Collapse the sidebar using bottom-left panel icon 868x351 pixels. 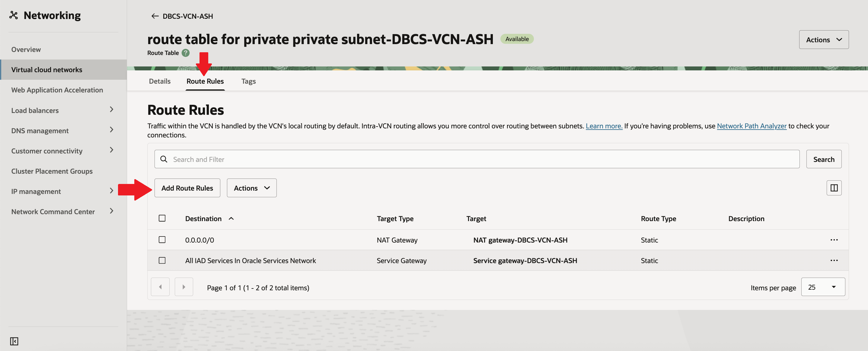click(14, 341)
